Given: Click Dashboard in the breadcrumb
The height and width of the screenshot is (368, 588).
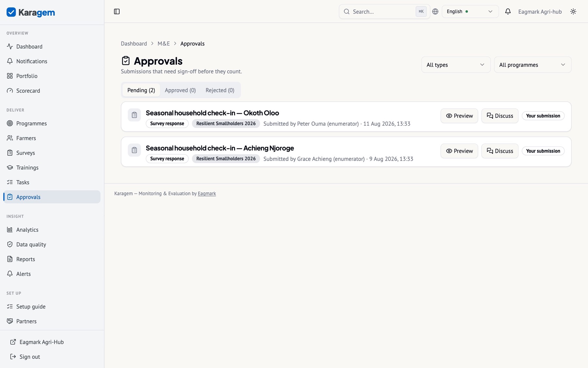Looking at the screenshot, I should 134,44.
